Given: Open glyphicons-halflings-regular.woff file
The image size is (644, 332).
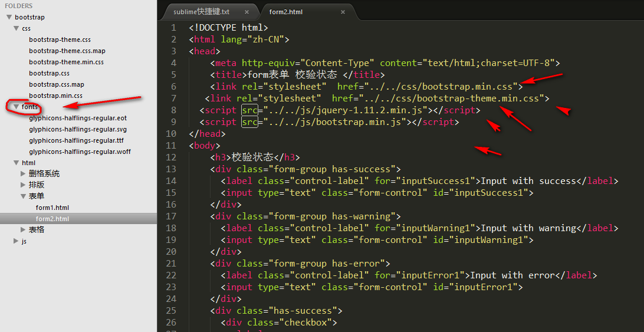Looking at the screenshot, I should [x=80, y=152].
